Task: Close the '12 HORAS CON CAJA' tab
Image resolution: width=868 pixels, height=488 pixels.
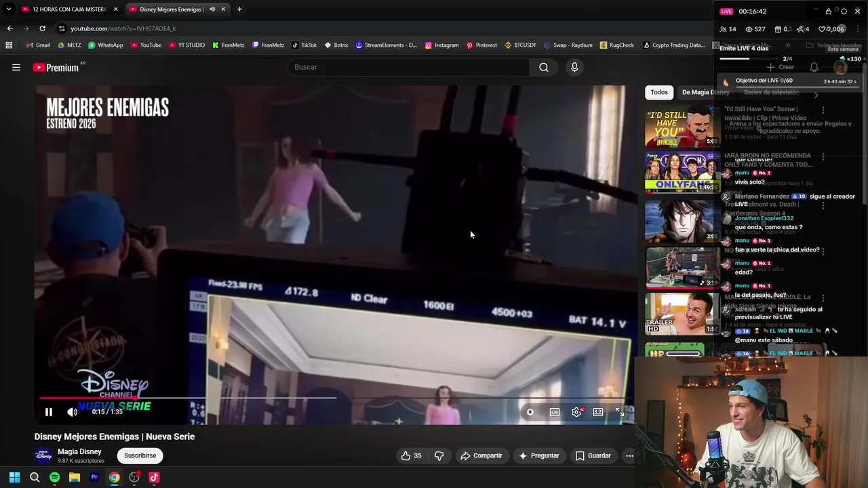Action: click(x=115, y=9)
